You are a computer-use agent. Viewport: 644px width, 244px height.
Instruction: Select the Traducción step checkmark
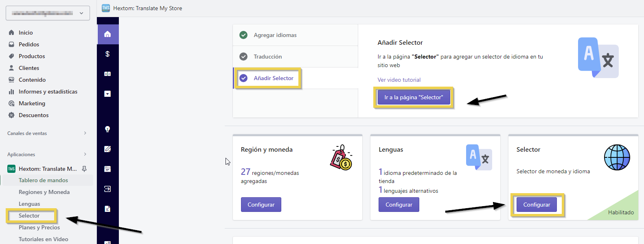click(243, 57)
